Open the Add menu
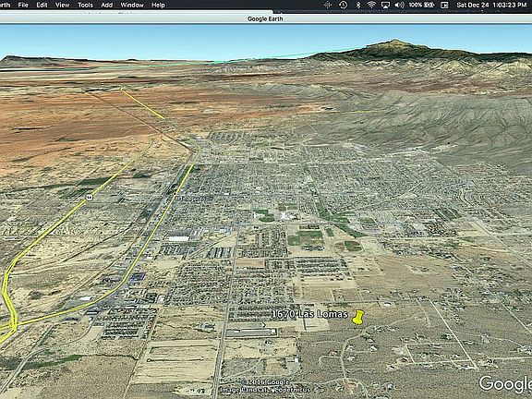Screen dimensions: 532x399 [x=106, y=5]
